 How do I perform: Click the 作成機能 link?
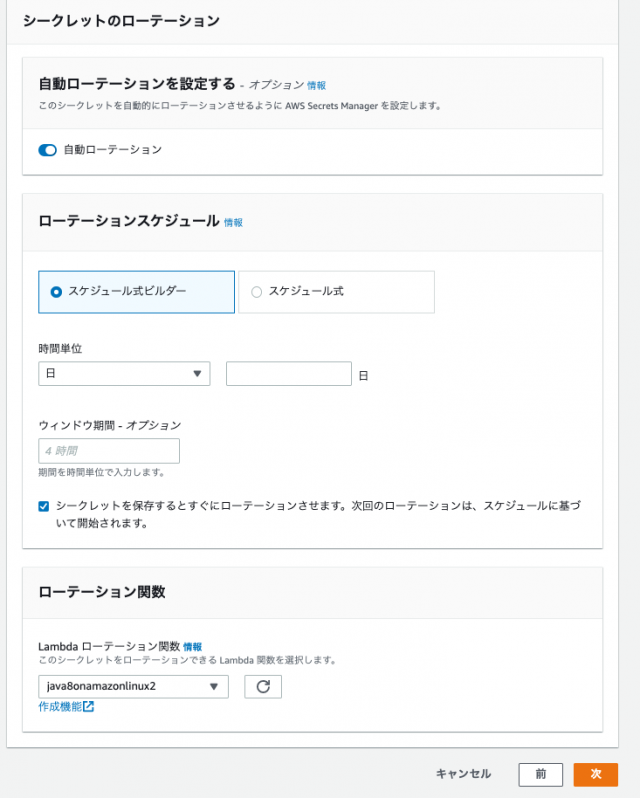point(60,706)
